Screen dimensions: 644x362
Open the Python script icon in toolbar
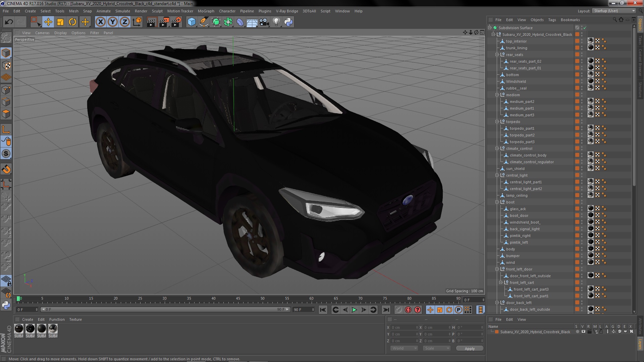click(288, 22)
